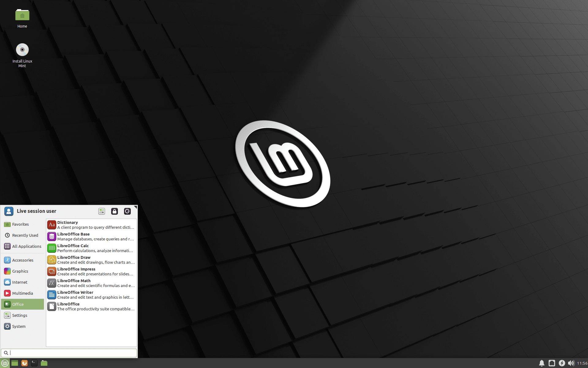
Task: Open LibreOffice suite launcher
Action: pos(91,306)
